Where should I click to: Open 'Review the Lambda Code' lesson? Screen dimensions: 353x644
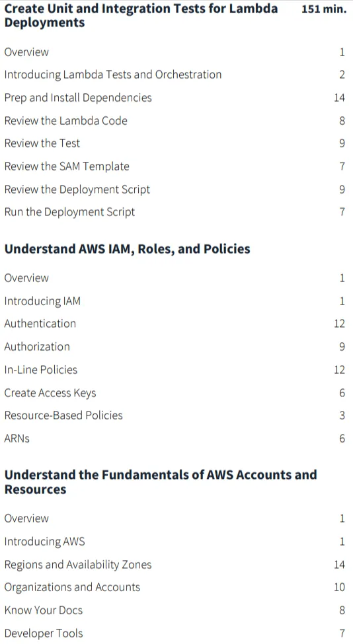65,121
